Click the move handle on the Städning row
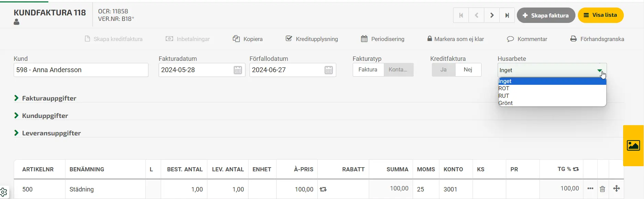The width and height of the screenshot is (644, 199). 616,188
